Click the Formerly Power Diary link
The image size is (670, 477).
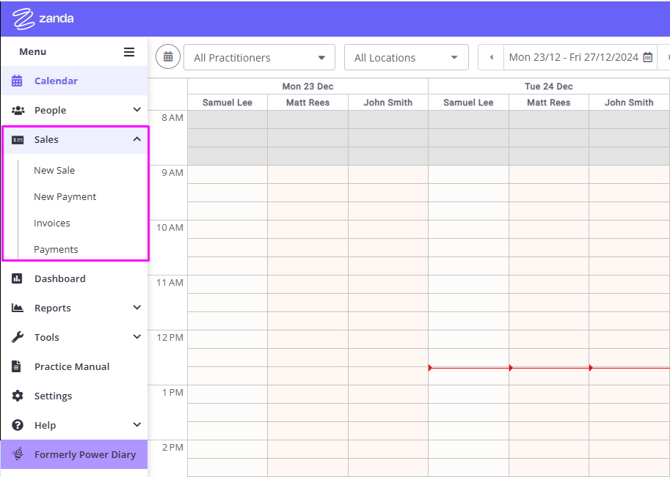[84, 455]
